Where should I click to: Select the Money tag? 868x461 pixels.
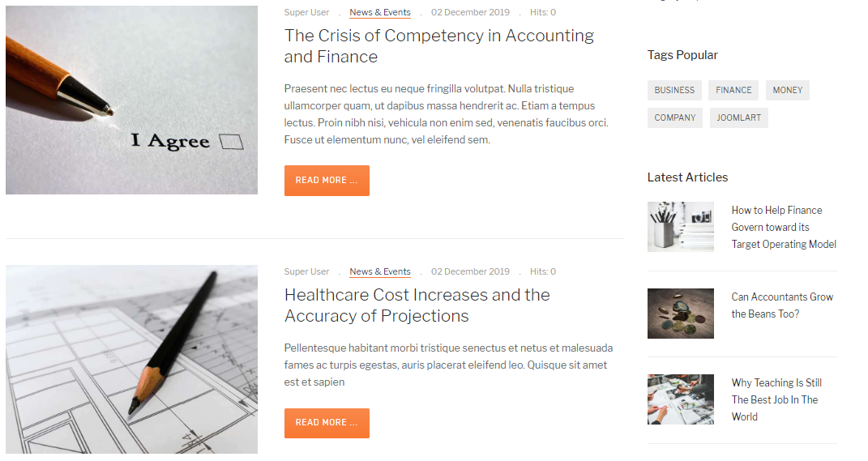point(787,91)
